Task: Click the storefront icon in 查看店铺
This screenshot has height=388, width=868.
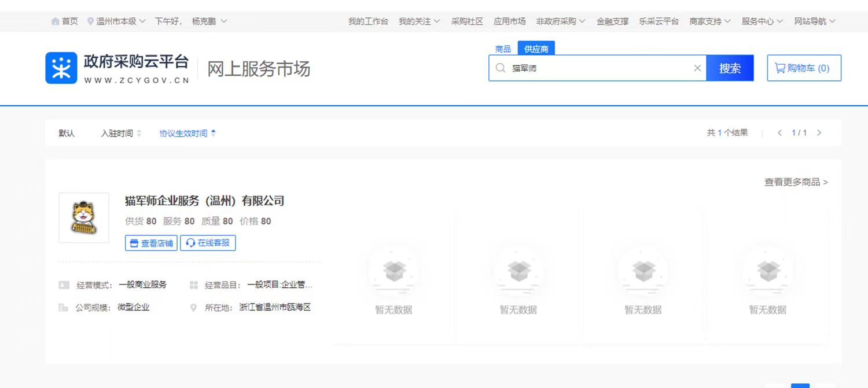Action: [134, 243]
